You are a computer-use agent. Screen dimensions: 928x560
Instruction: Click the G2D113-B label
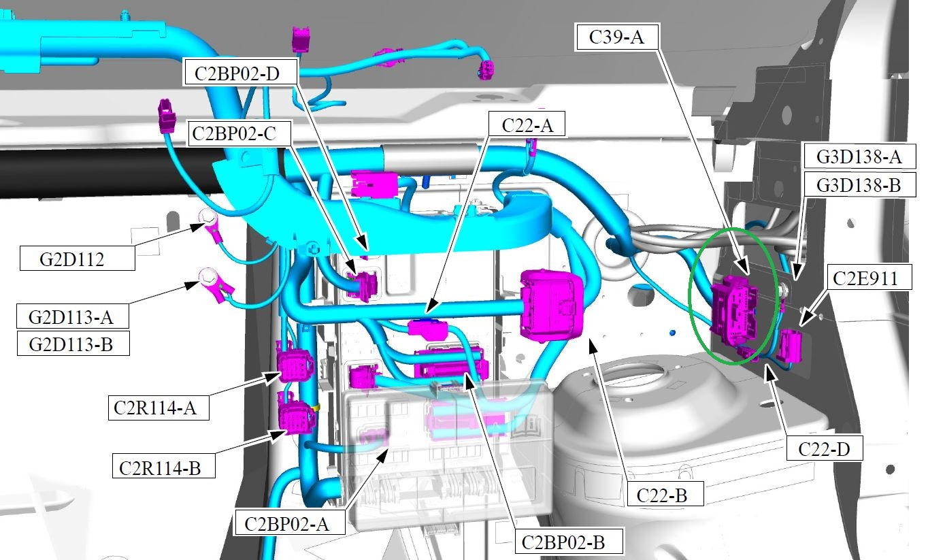click(73, 343)
